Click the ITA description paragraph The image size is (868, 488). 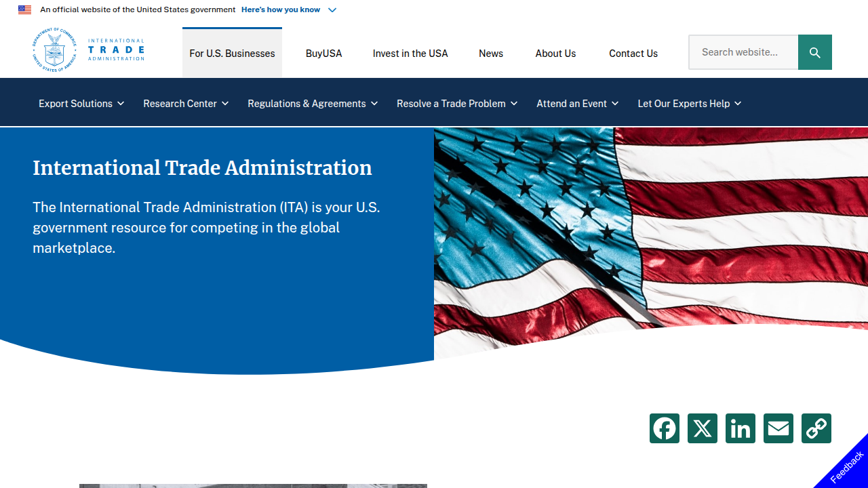coord(206,228)
